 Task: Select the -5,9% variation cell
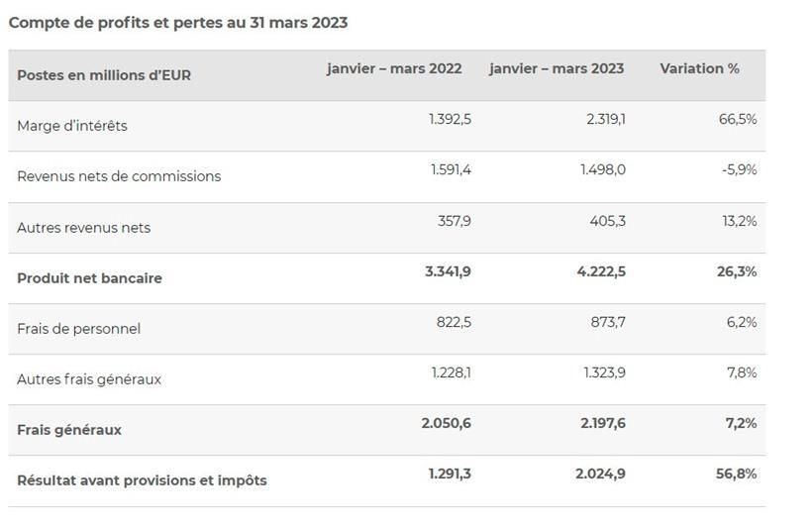(739, 169)
